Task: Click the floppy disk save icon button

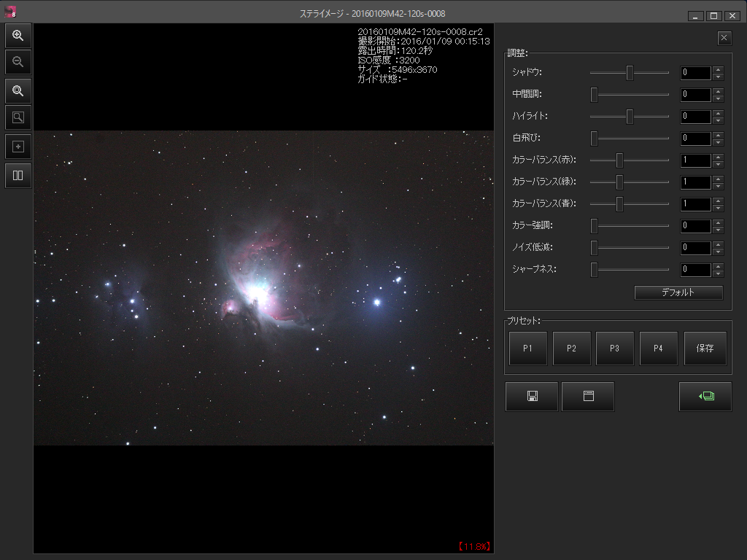Action: pyautogui.click(x=532, y=396)
